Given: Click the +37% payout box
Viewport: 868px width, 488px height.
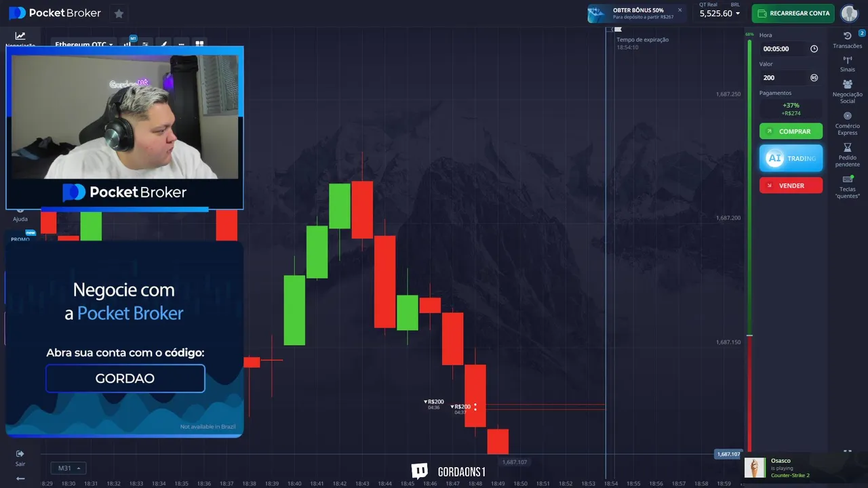Looking at the screenshot, I should pyautogui.click(x=791, y=109).
